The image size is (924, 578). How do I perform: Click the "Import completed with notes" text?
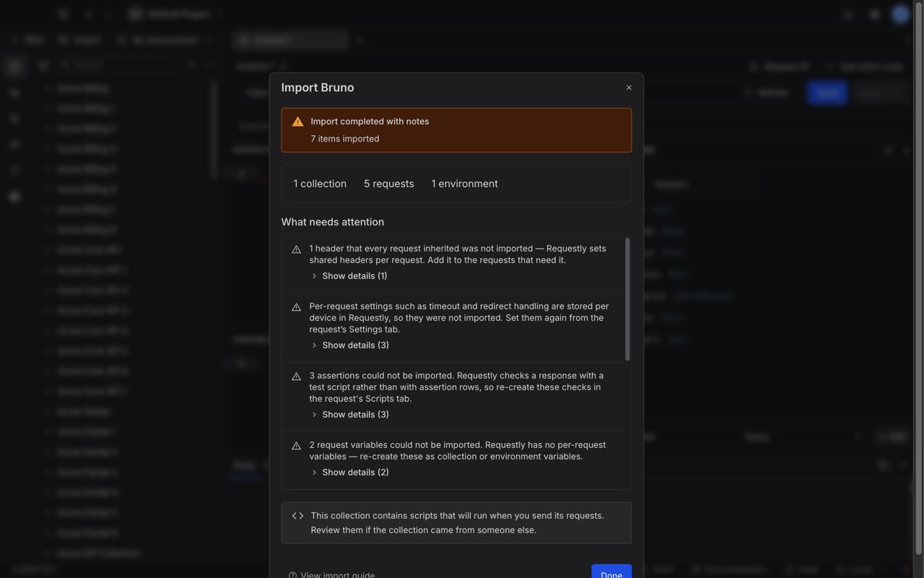click(370, 121)
